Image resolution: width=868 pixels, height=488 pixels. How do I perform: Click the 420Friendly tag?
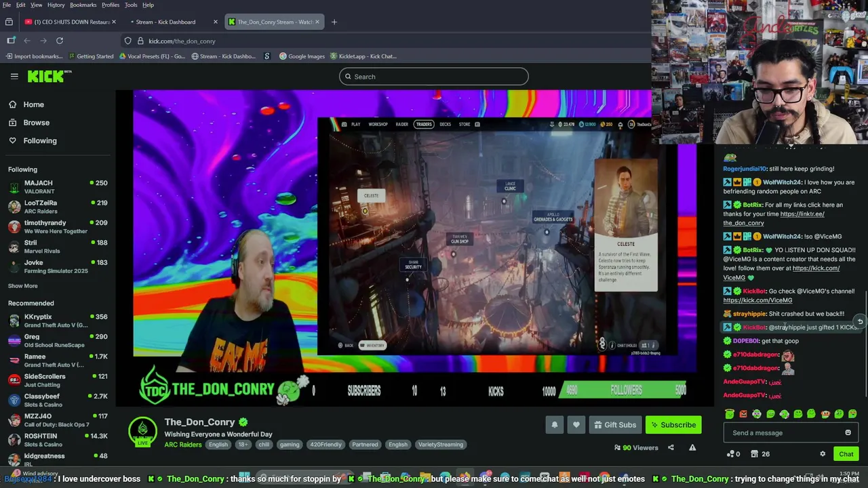click(x=325, y=445)
